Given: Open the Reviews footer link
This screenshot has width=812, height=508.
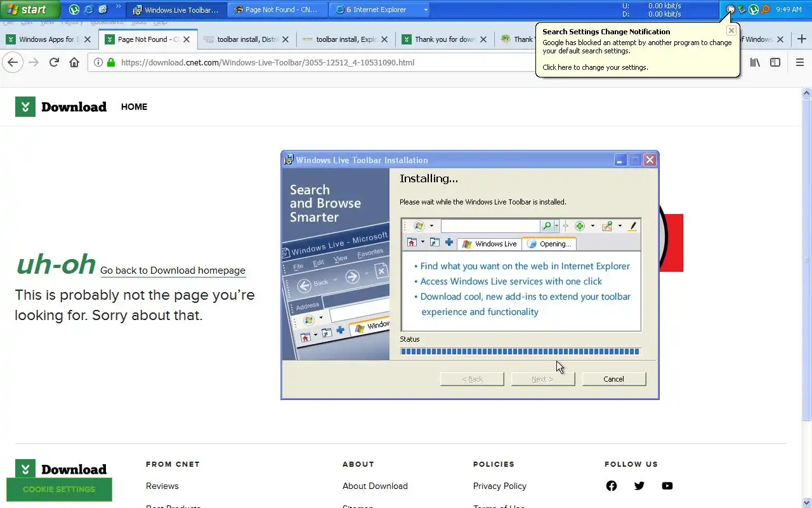Looking at the screenshot, I should [162, 486].
